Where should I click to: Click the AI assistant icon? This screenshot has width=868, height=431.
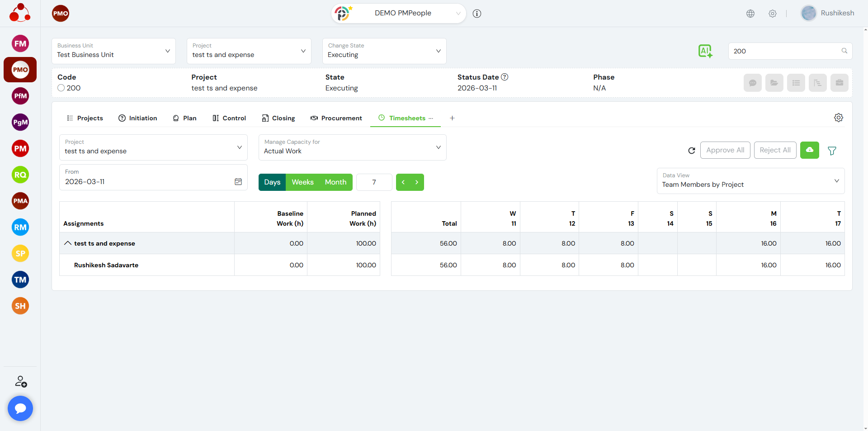point(705,51)
